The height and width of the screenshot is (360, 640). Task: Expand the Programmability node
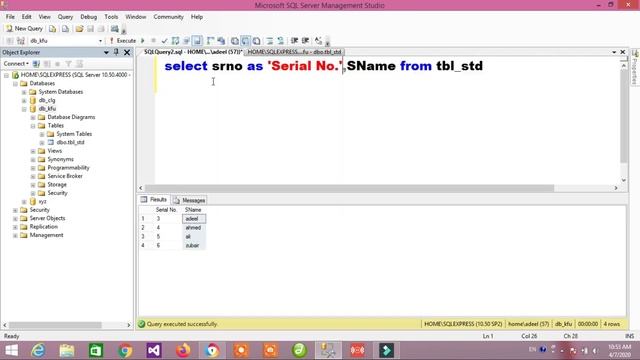coord(33,168)
